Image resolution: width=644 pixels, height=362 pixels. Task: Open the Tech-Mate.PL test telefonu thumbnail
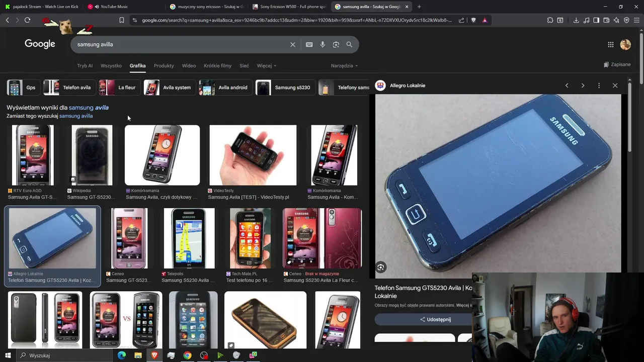pyautogui.click(x=250, y=238)
